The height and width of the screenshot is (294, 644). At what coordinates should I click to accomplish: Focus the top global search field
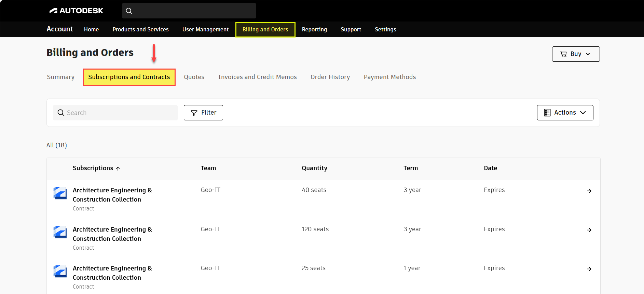click(189, 11)
